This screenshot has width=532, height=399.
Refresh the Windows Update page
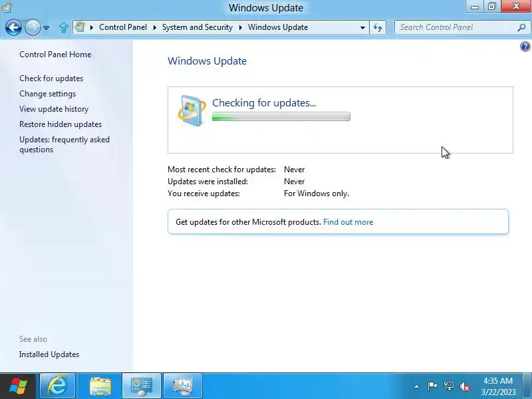(378, 27)
